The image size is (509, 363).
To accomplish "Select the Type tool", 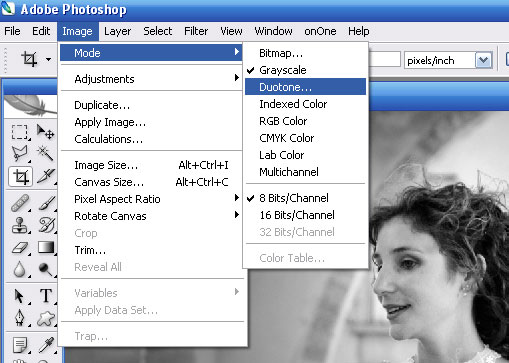I will [x=45, y=296].
